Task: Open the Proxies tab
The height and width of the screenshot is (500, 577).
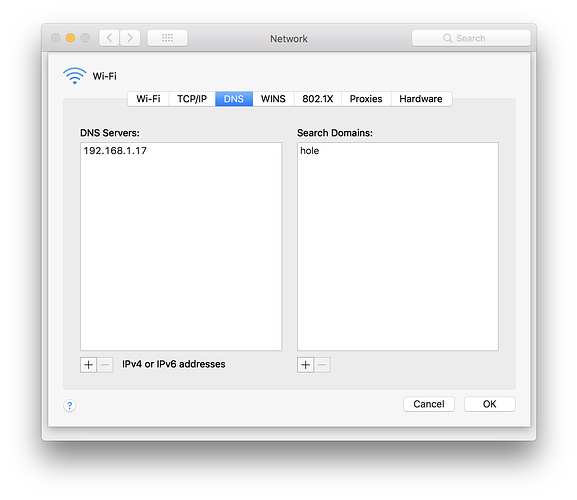Action: 366,99
